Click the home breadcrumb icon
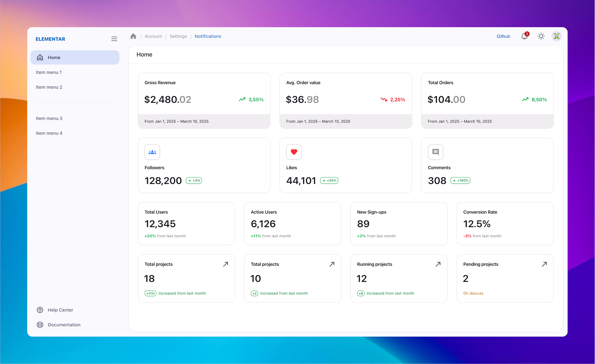Screen dimensions: 595x364 [x=133, y=36]
